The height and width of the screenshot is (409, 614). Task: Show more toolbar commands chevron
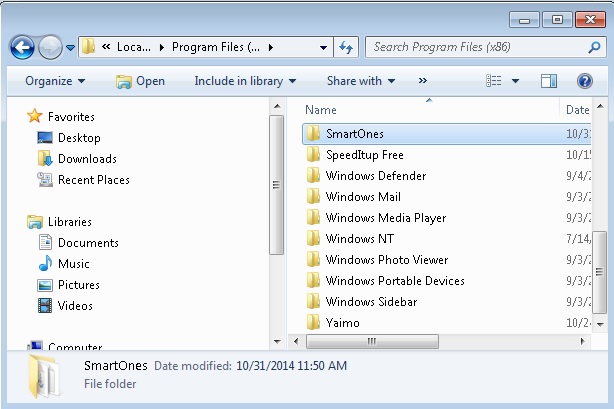(423, 81)
